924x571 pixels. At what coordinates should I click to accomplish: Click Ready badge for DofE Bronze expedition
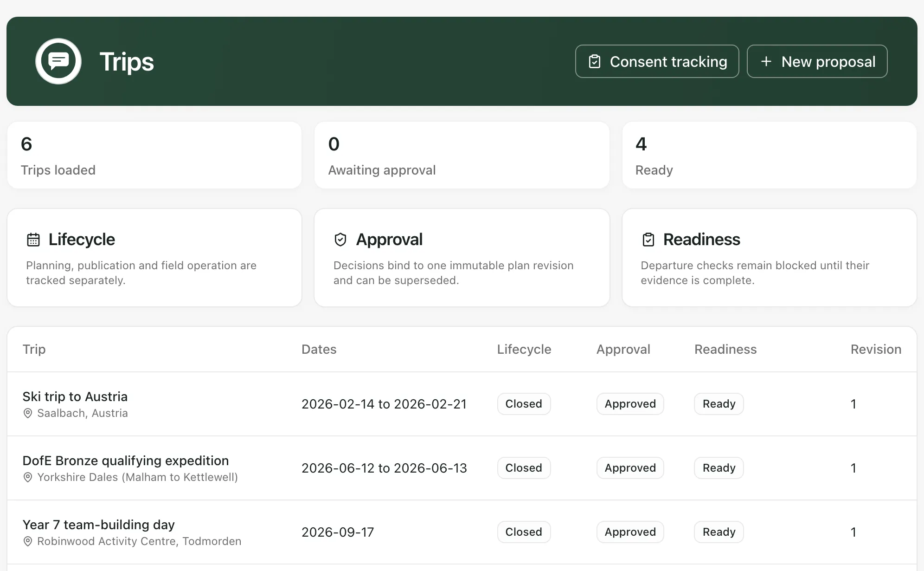(719, 468)
